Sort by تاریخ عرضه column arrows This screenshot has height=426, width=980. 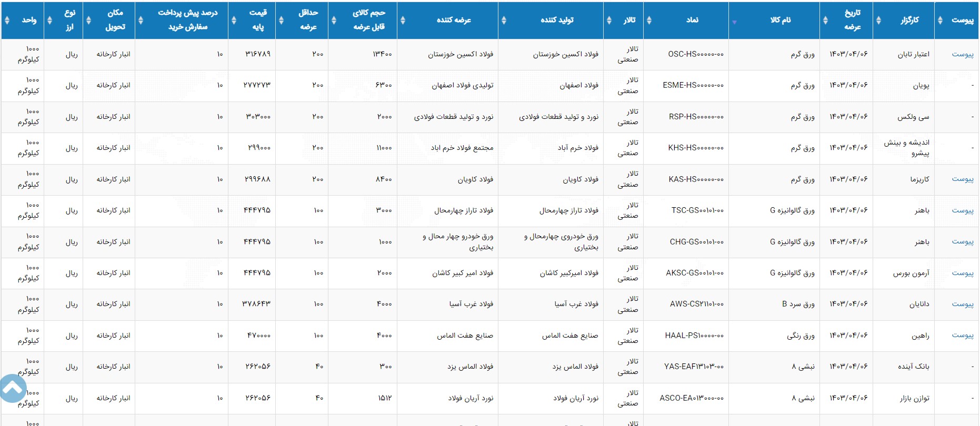pyautogui.click(x=825, y=21)
